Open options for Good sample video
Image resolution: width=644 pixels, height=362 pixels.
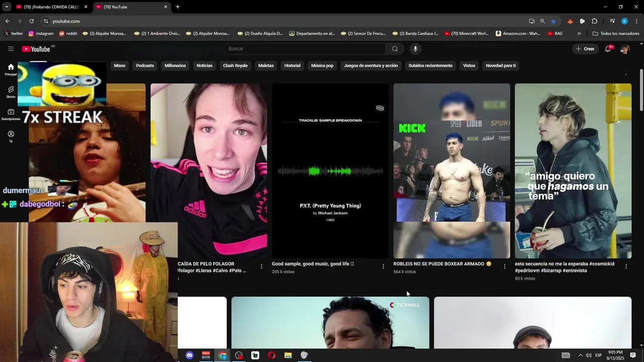tap(383, 266)
